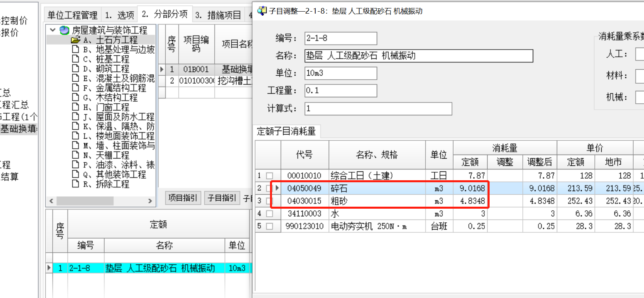Tick the checkbox for 电动夯实机 row

pyautogui.click(x=270, y=226)
